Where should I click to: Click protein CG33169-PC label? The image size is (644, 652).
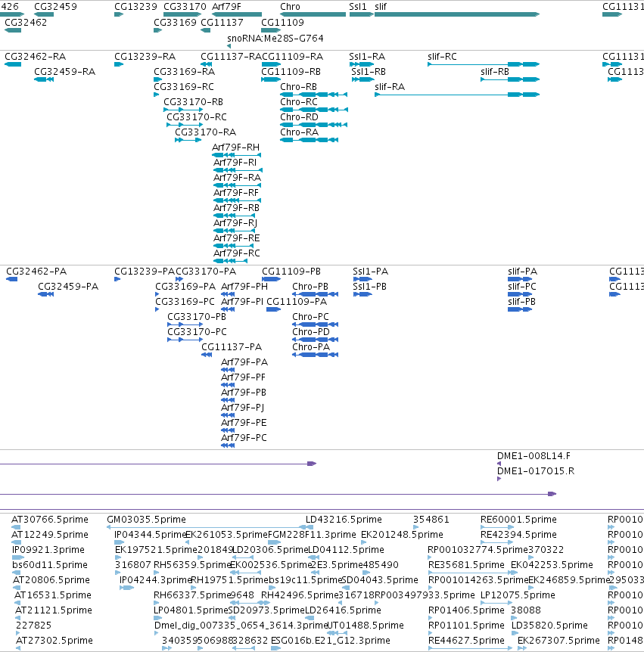(185, 302)
